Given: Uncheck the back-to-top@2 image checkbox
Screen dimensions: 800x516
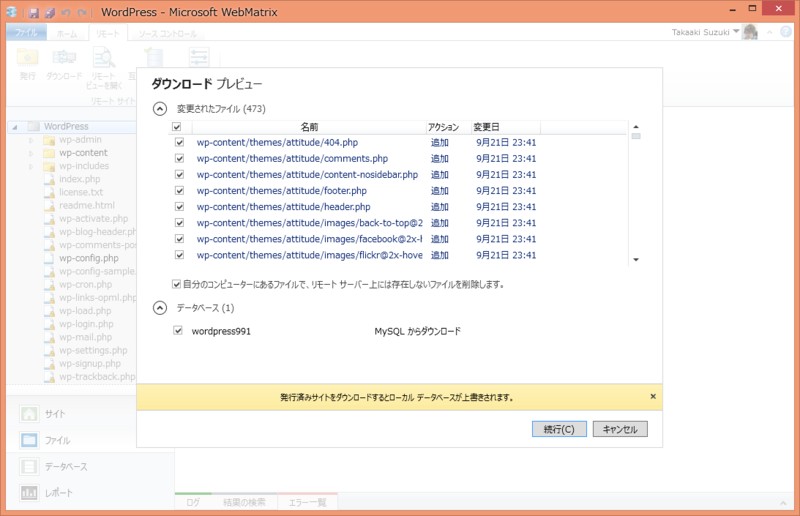Looking at the screenshot, I should [x=180, y=223].
